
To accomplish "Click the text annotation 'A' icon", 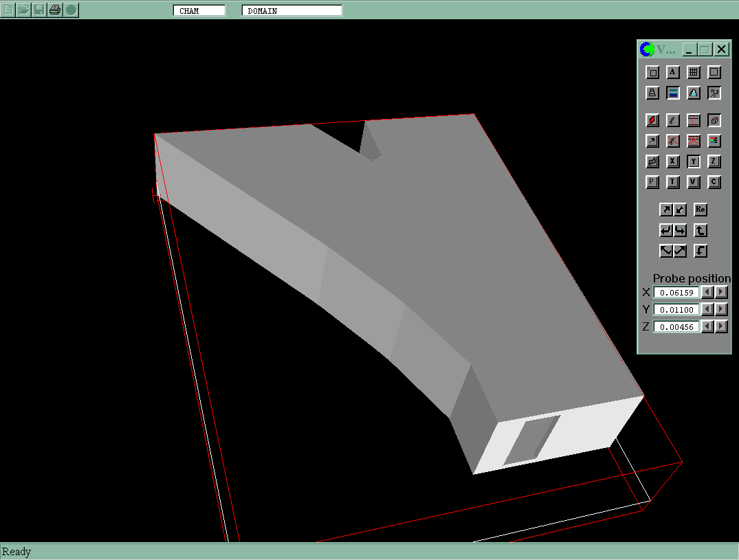I will [673, 72].
